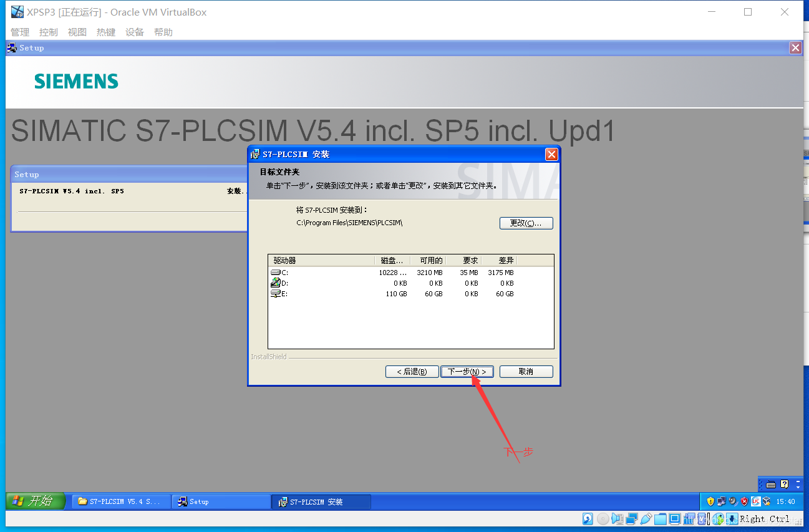Click the VirtualBox hard disk status icon
Image resolution: width=809 pixels, height=532 pixels.
coord(588,518)
